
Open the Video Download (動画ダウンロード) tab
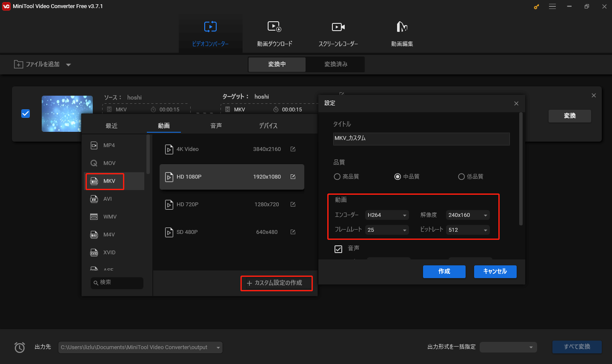point(275,33)
